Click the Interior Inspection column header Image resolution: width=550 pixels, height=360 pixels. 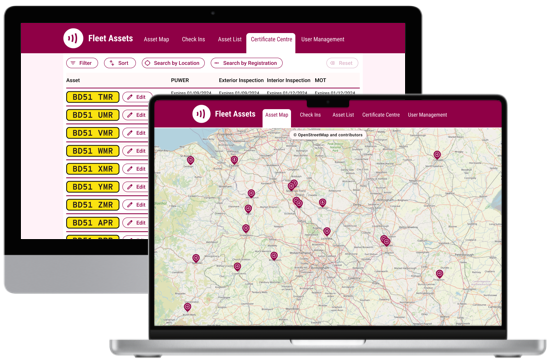point(288,80)
